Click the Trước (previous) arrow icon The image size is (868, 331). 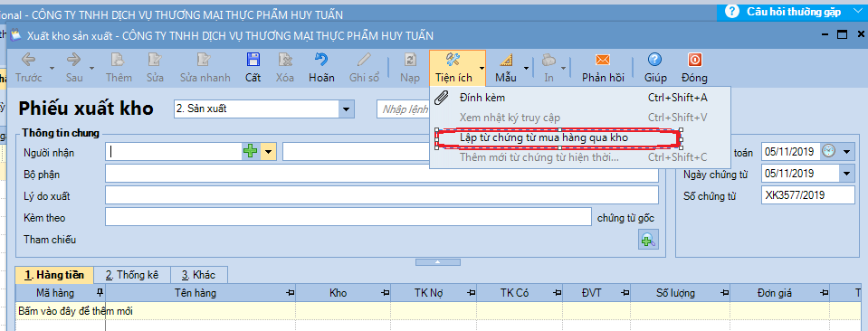pyautogui.click(x=28, y=59)
